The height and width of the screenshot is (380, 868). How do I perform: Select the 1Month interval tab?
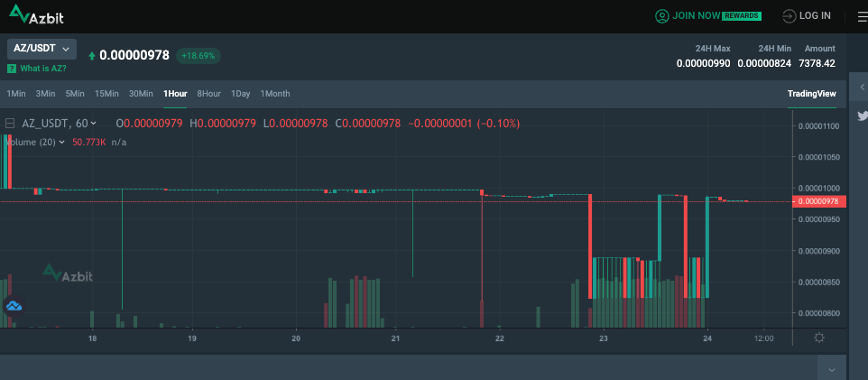click(274, 94)
